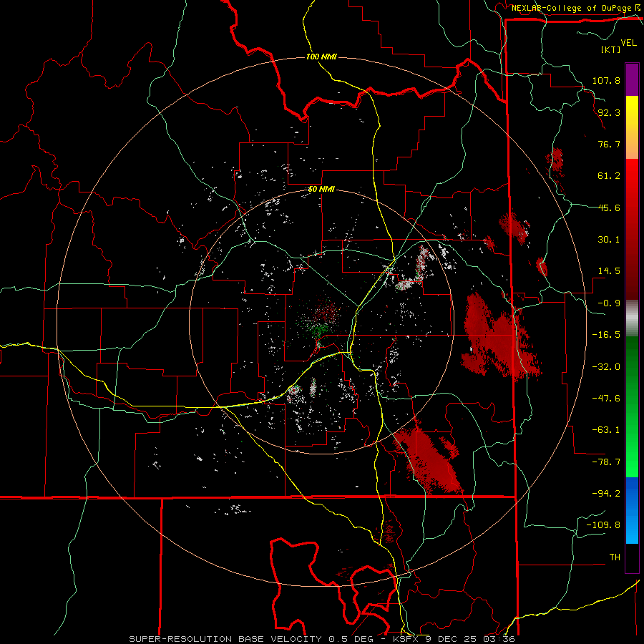Image resolution: width=644 pixels, height=644 pixels.
Task: Click the 107.8 velocity scale value
Action: click(606, 80)
